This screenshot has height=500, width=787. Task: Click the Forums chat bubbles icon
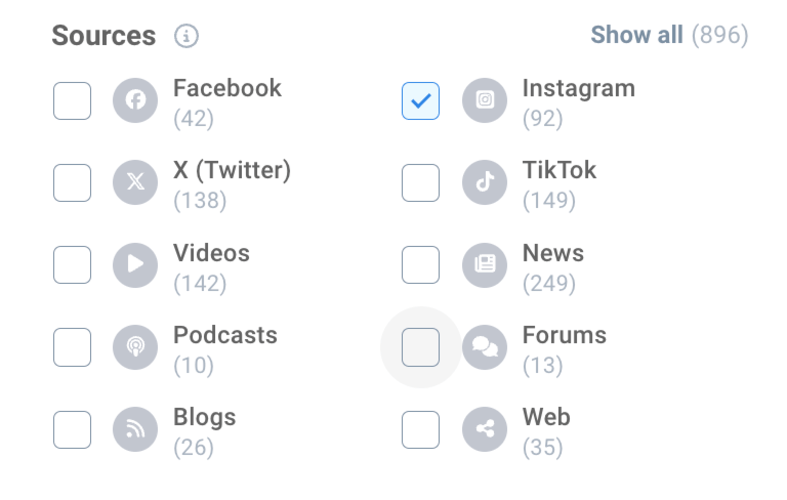pos(485,347)
